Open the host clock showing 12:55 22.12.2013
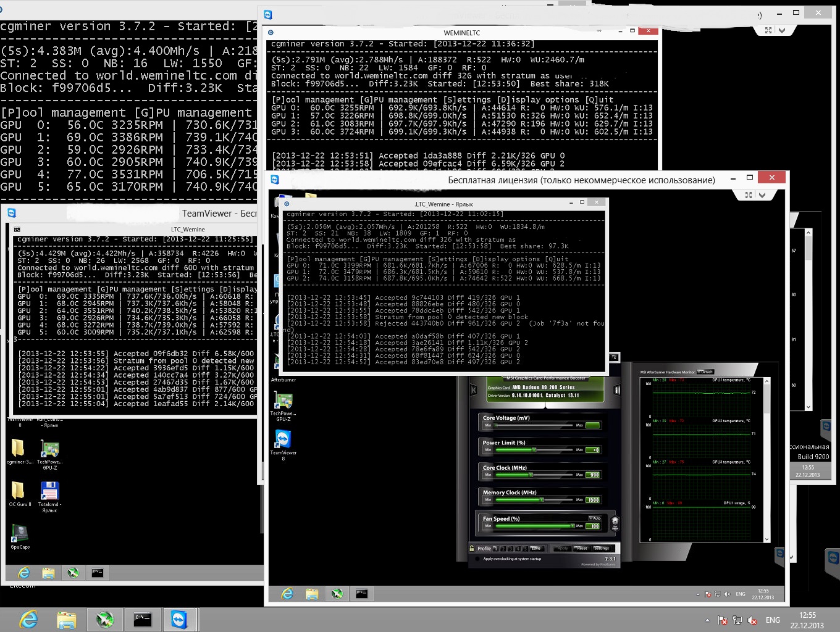Image resolution: width=840 pixels, height=632 pixels. tap(807, 620)
